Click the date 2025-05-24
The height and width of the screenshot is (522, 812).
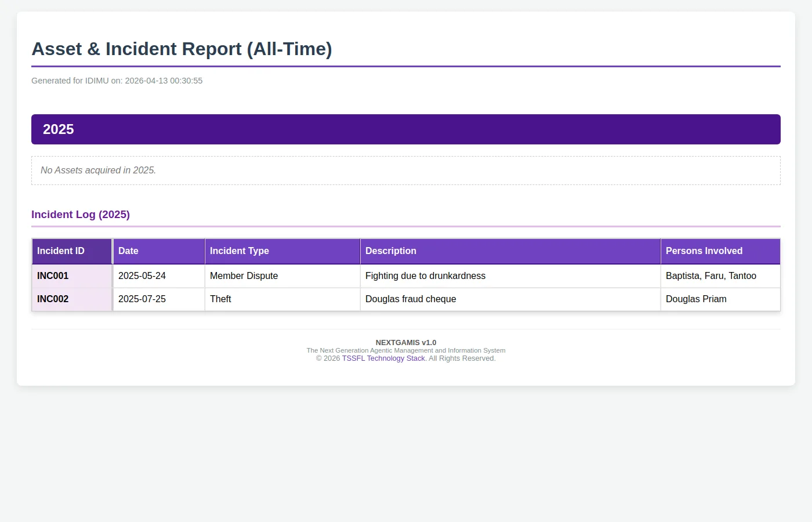point(142,276)
